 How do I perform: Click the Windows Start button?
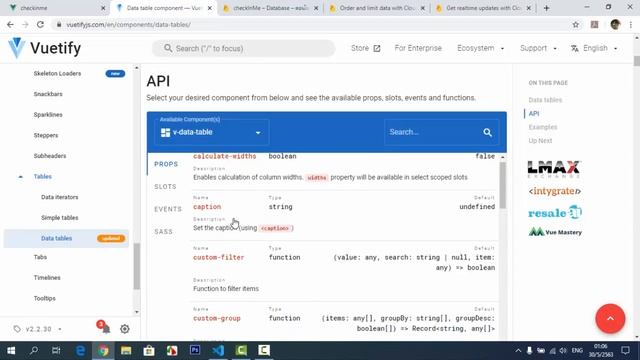pyautogui.click(x=11, y=350)
